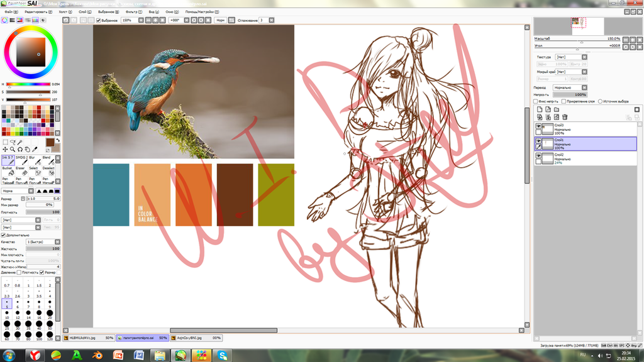
Task: Click the Норм toolbar button
Action: coord(221,20)
